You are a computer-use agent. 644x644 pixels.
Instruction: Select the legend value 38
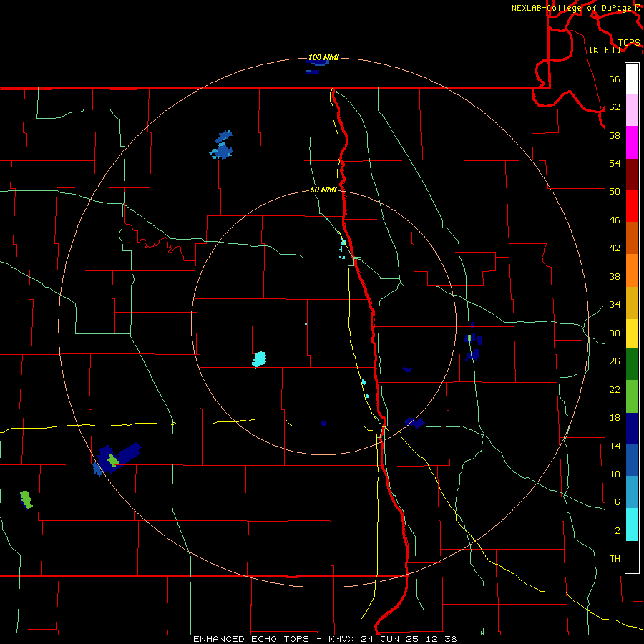(x=615, y=277)
